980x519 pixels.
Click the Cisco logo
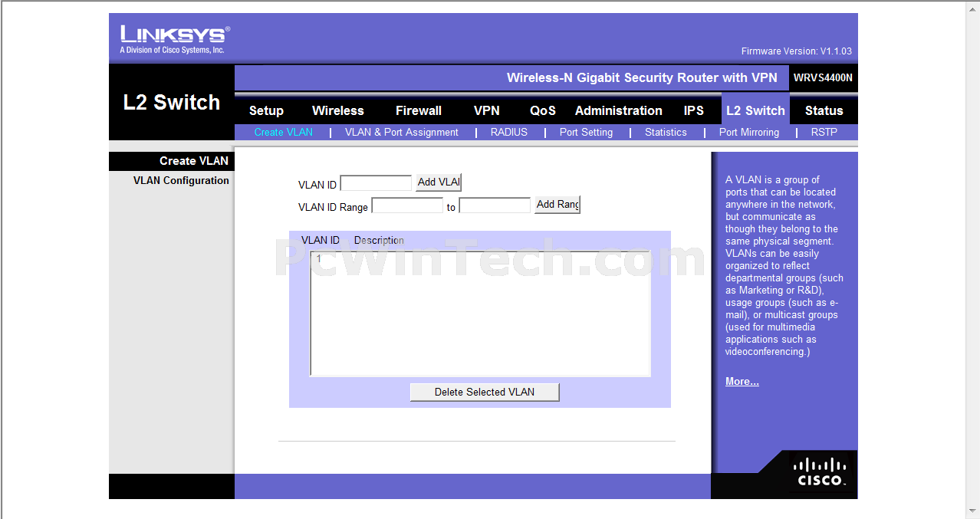(821, 472)
